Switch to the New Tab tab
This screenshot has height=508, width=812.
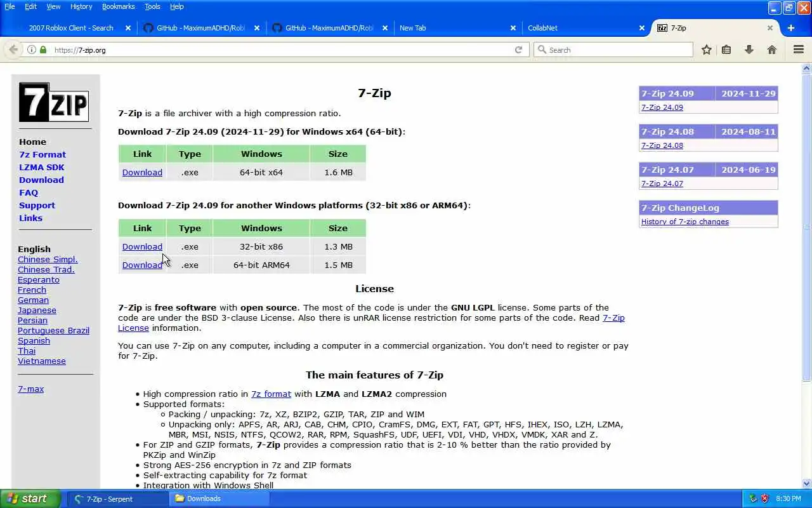pos(456,28)
